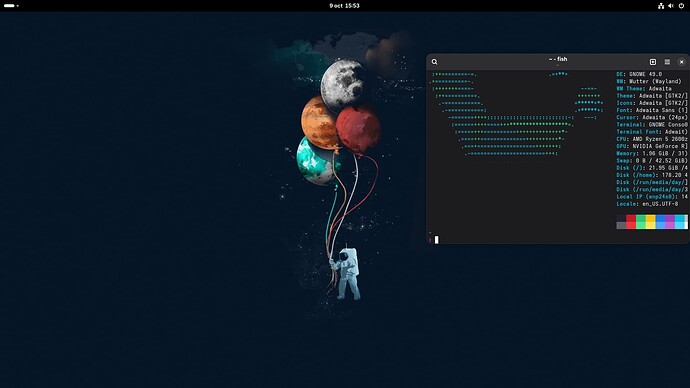Click the "Terminal: GNOME Conso" line
The height and width of the screenshot is (388, 690).
652,124
